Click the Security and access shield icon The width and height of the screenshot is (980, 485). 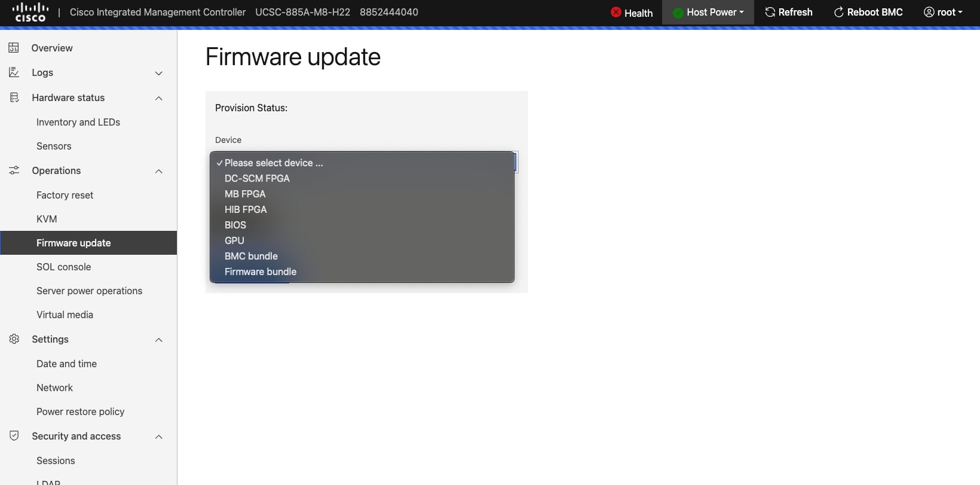(x=14, y=436)
